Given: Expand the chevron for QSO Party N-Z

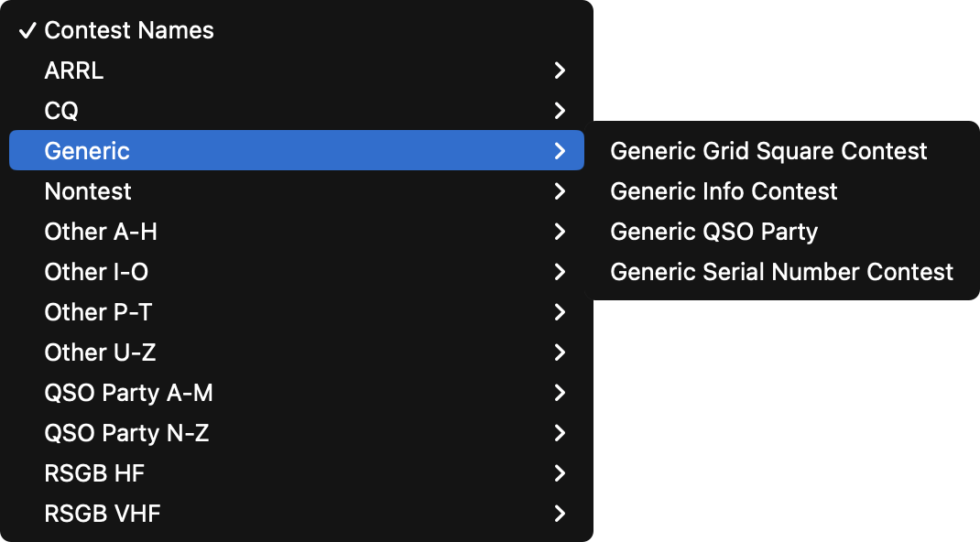Looking at the screenshot, I should (560, 433).
